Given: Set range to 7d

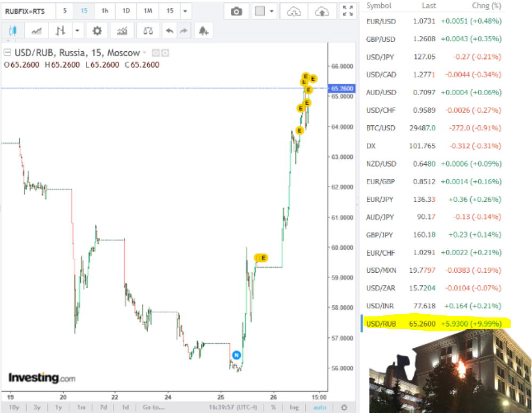Looking at the screenshot, I should click(103, 407).
